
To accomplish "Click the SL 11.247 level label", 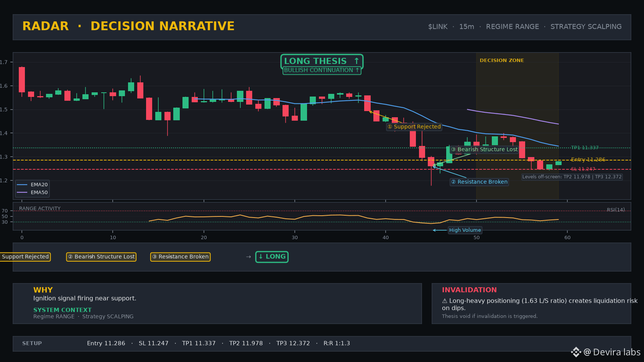I will [x=583, y=169].
